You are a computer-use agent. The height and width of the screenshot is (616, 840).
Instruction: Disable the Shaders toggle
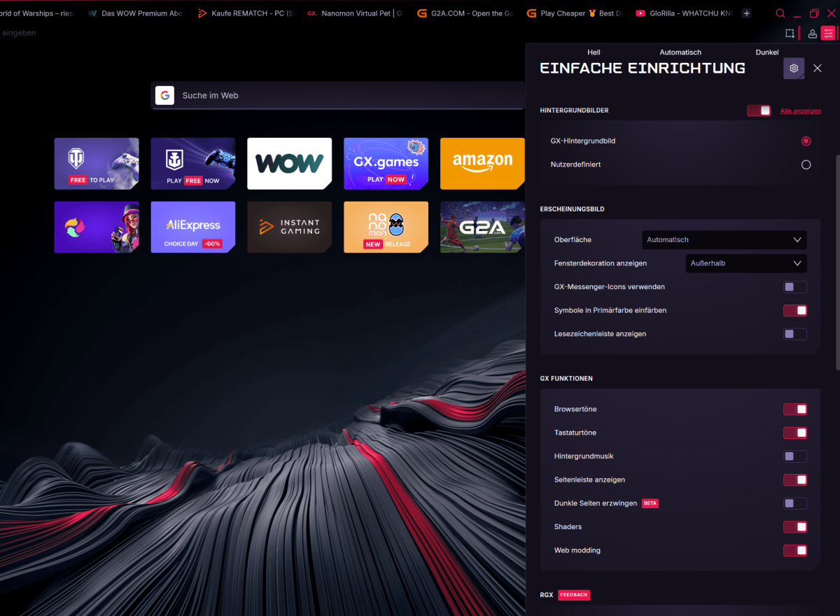click(795, 526)
